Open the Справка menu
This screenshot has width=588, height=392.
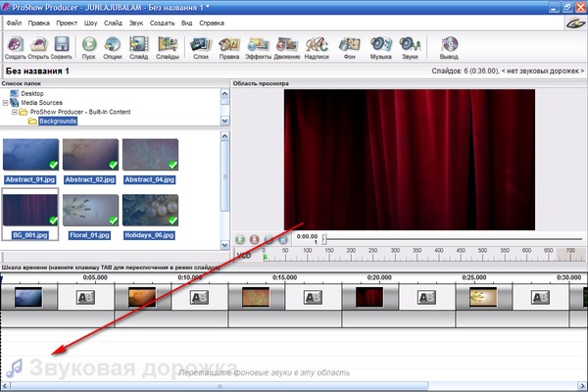[212, 23]
